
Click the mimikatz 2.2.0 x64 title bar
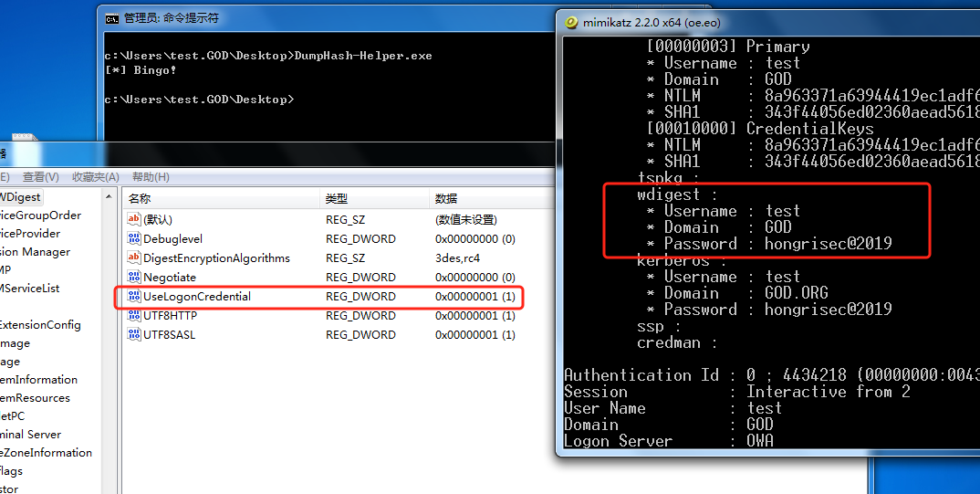tap(767, 23)
